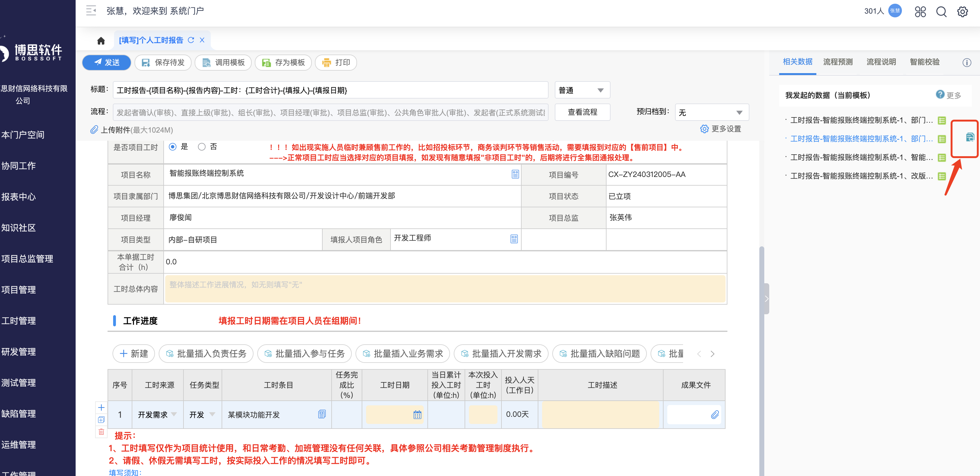Image resolution: width=980 pixels, height=476 pixels.
Task: Attach 成果文件 via paperclip icon
Action: click(x=715, y=414)
